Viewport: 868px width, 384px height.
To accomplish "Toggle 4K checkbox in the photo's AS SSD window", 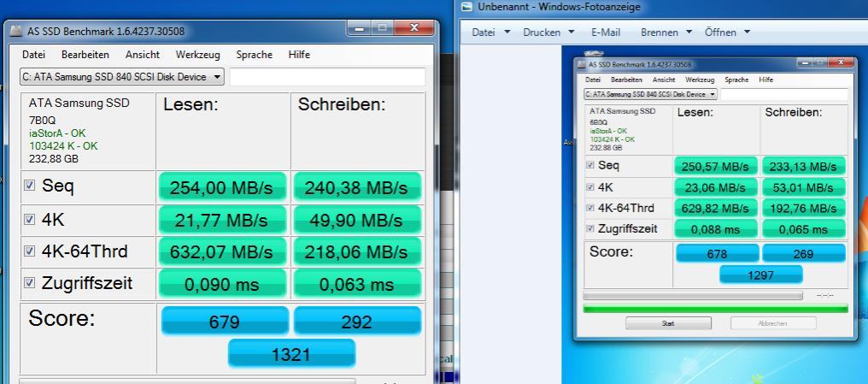I will click(x=590, y=187).
